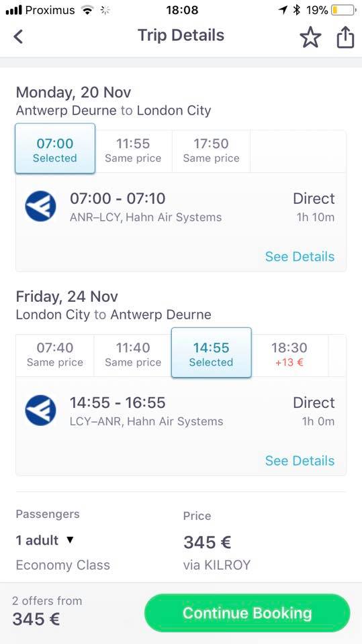Choose the 14:55 selected return option
Image resolution: width=362 pixels, height=644 pixels.
pyautogui.click(x=211, y=353)
